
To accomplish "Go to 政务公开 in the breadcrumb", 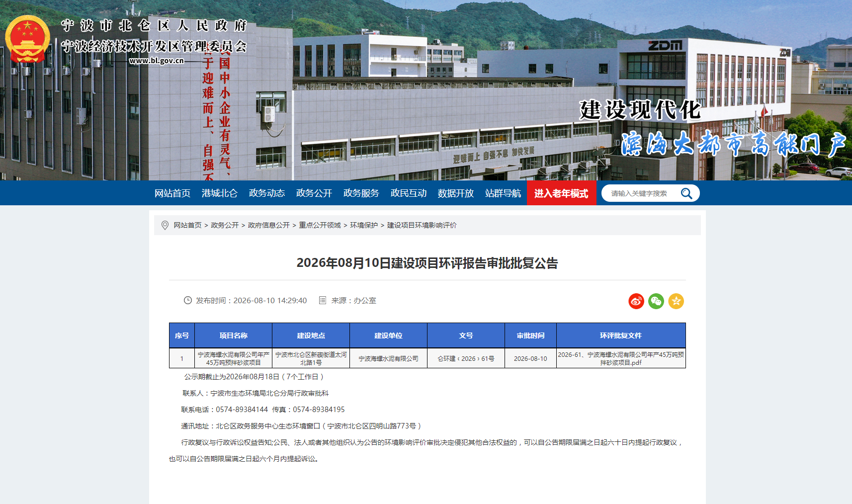I will [225, 225].
